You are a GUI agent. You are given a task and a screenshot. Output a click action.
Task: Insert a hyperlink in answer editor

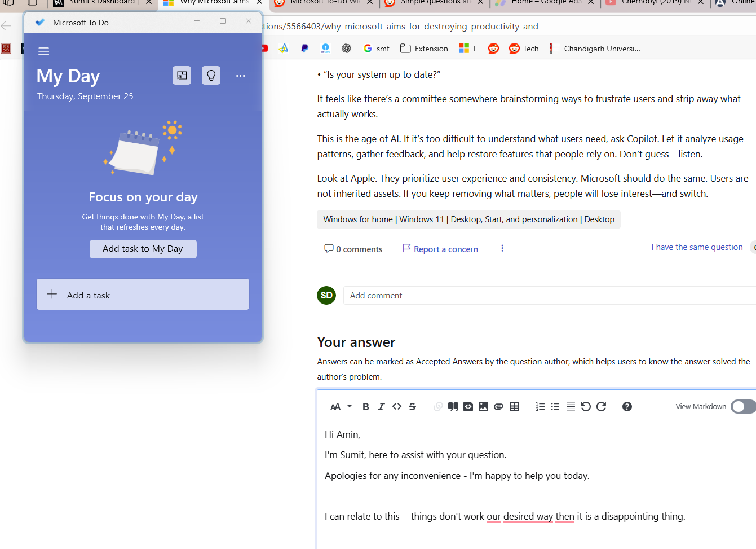(438, 407)
